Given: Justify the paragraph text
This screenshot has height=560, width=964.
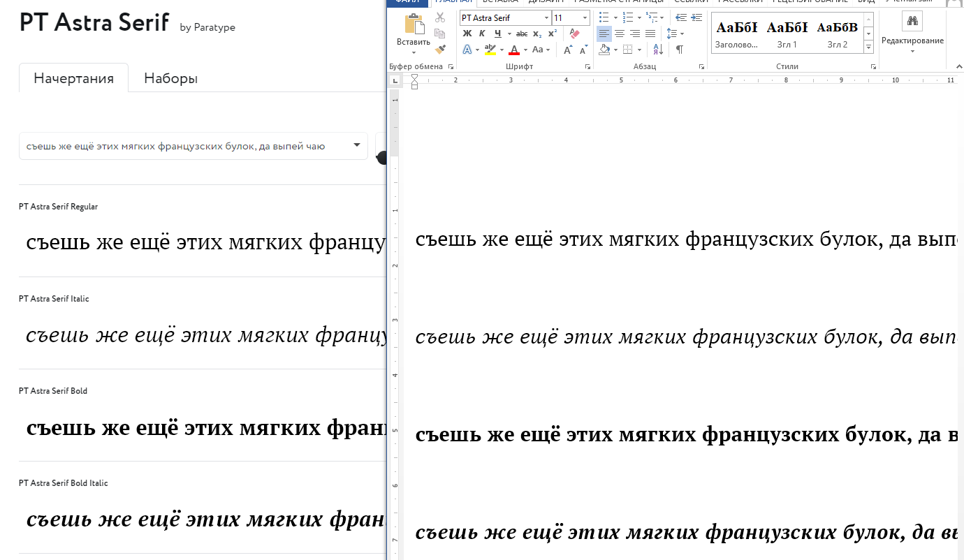Looking at the screenshot, I should 650,34.
